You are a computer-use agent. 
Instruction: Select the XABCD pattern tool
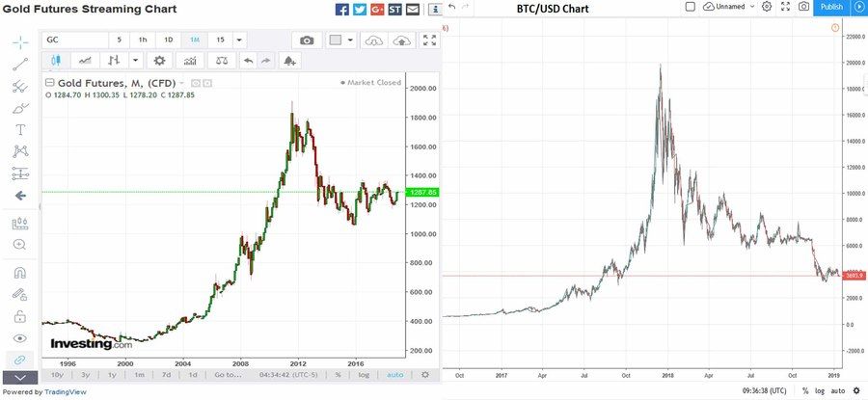tap(20, 151)
